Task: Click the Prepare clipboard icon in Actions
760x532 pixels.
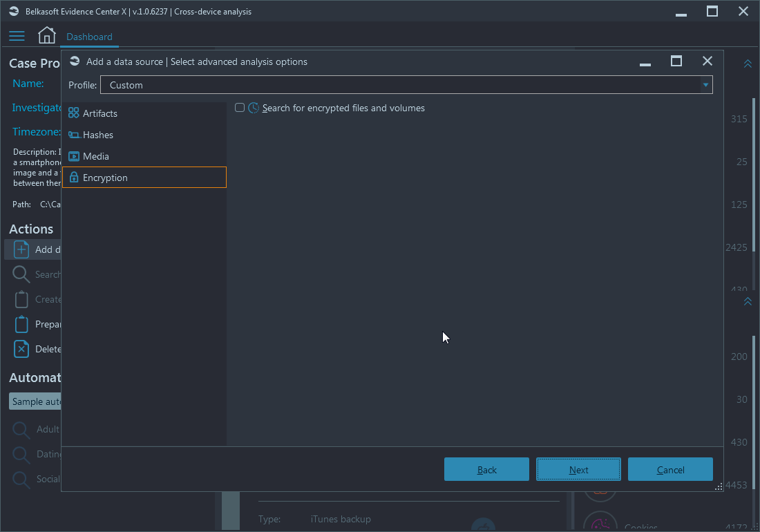Action: 21,323
